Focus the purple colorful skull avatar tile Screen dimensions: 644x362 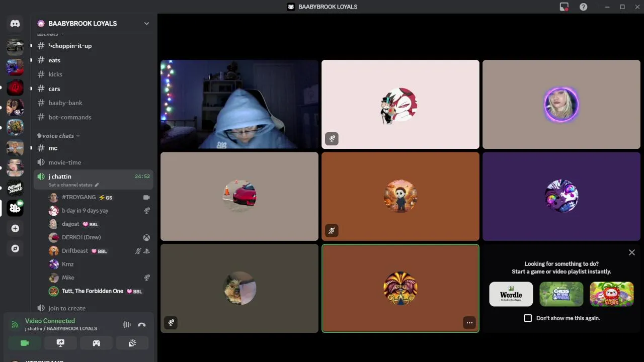point(561,197)
